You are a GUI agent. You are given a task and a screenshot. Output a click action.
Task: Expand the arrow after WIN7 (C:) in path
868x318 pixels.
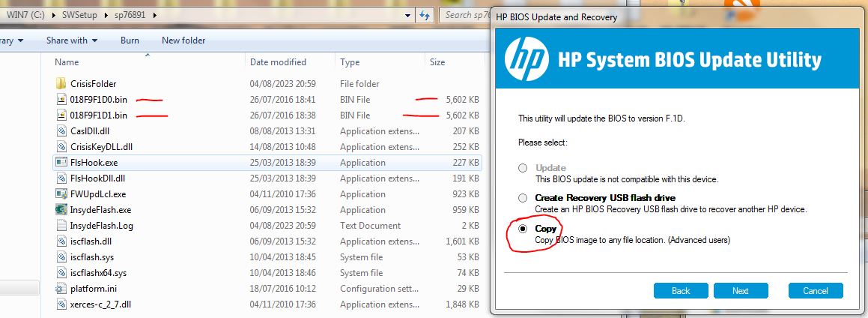point(54,15)
